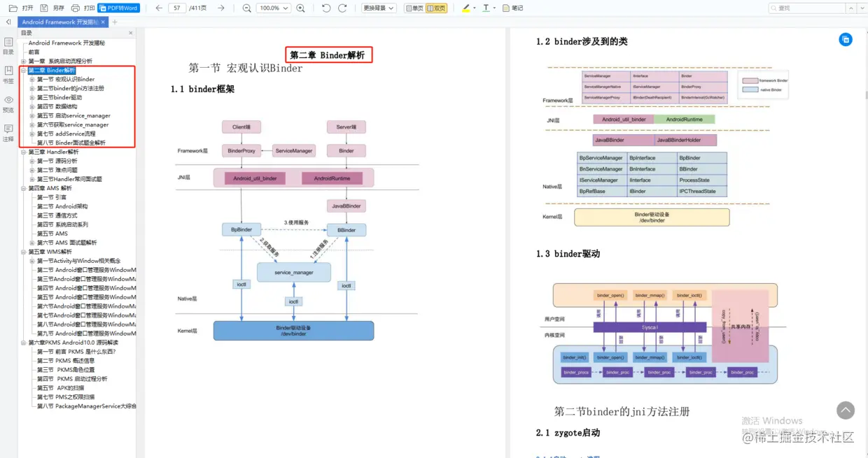This screenshot has height=458, width=868.
Task: Expand 第五节 启动service_manager node
Action: pyautogui.click(x=32, y=116)
